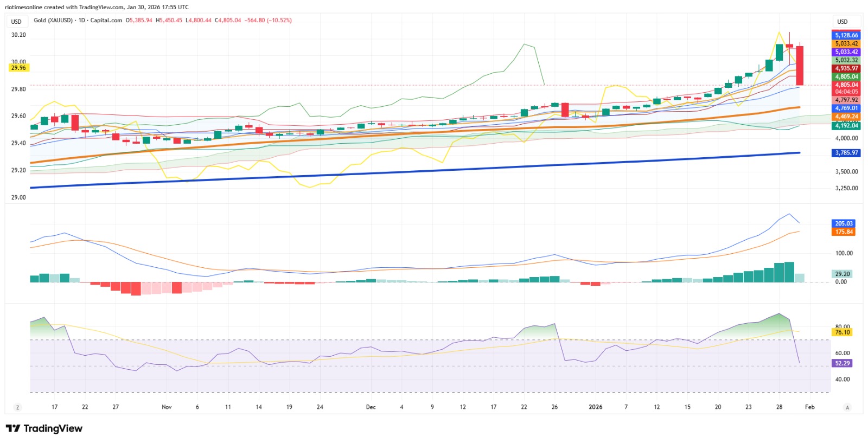
Task: Click the histogram 29.20 value label
Action: pos(843,274)
